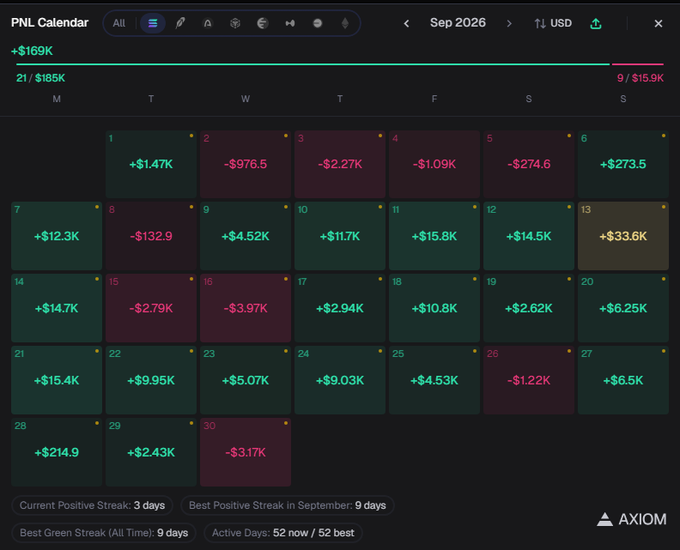Click the green 21 / $185K wins summary
The image size is (680, 550).
41,78
